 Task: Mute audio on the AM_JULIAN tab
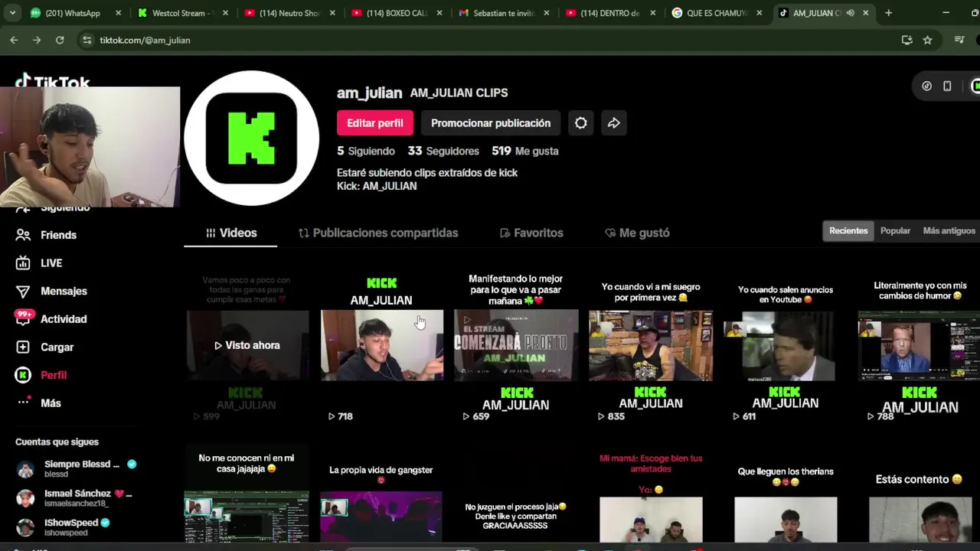pos(850,13)
